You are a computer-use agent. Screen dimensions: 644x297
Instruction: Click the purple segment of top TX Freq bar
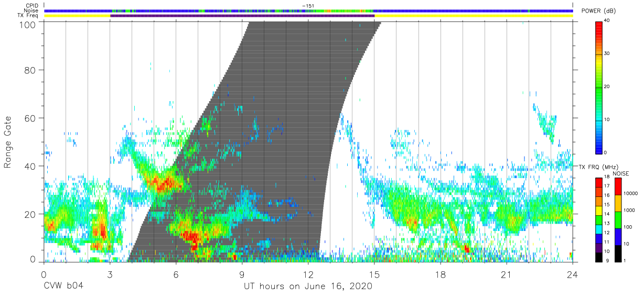coord(242,16)
